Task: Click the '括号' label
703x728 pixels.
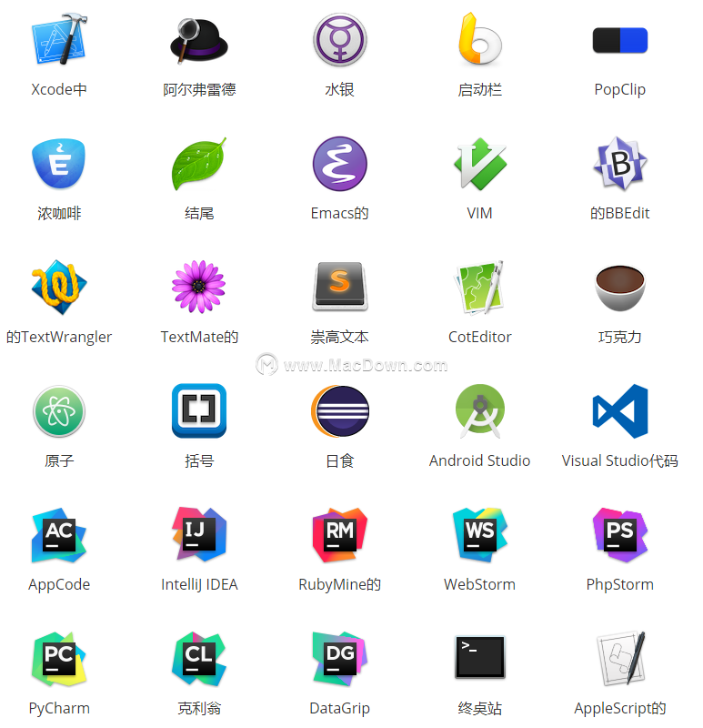Action: pyautogui.click(x=199, y=460)
